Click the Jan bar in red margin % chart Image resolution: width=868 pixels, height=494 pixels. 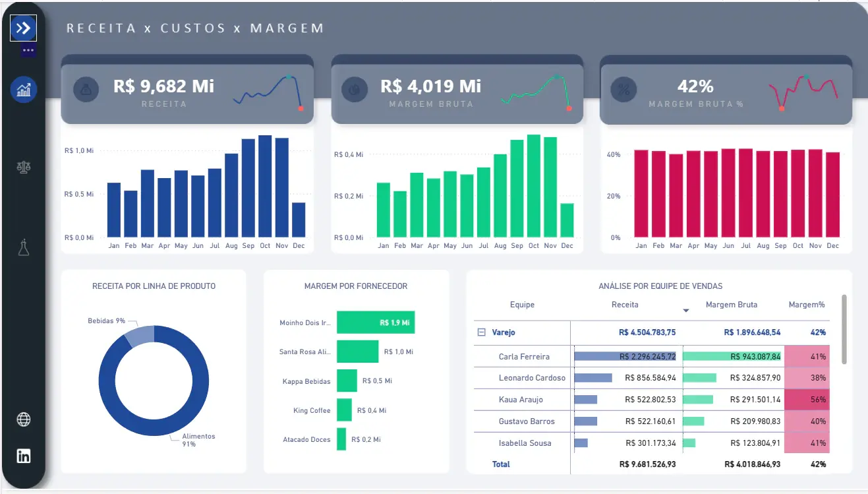(641, 193)
